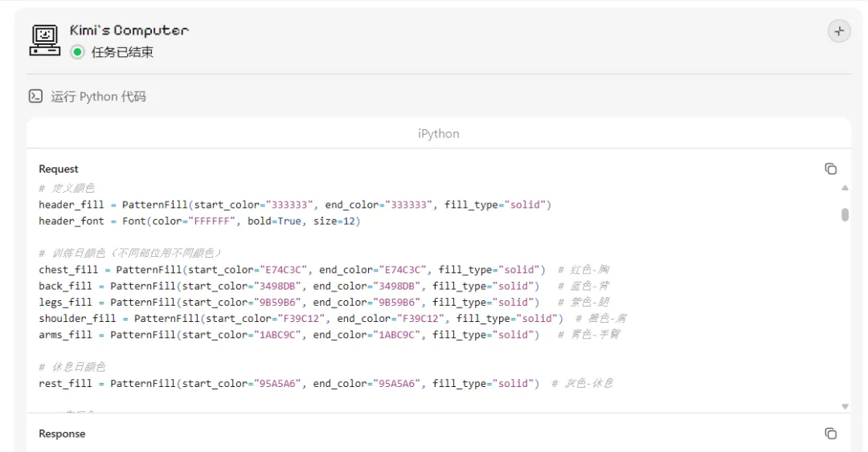Screen dimensions: 868x452
Task: Click the Kimi's Computer pixel monitor icon
Action: pyautogui.click(x=45, y=40)
